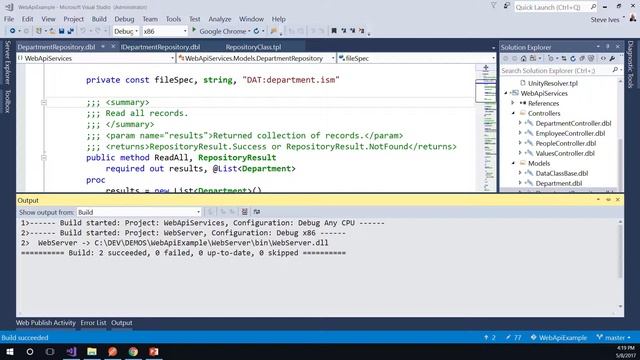The height and width of the screenshot is (360, 640).
Task: Click the Home icon in Solution Explorer toolbar
Action: tap(524, 58)
